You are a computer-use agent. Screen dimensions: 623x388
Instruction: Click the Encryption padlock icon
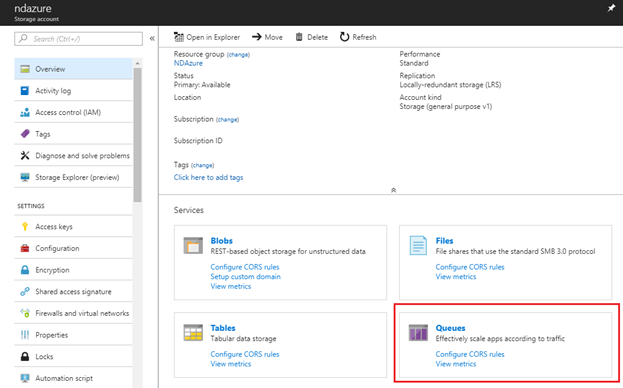click(x=25, y=270)
